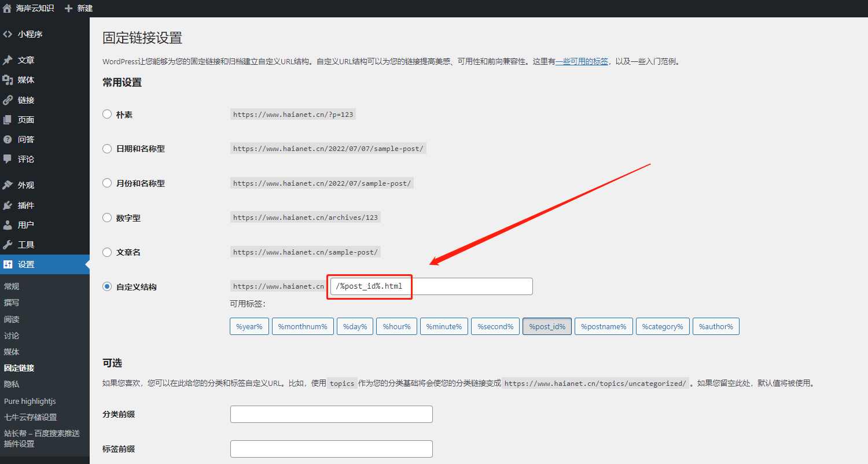Select the 文章名 radio button
The image size is (868, 464).
coord(107,252)
